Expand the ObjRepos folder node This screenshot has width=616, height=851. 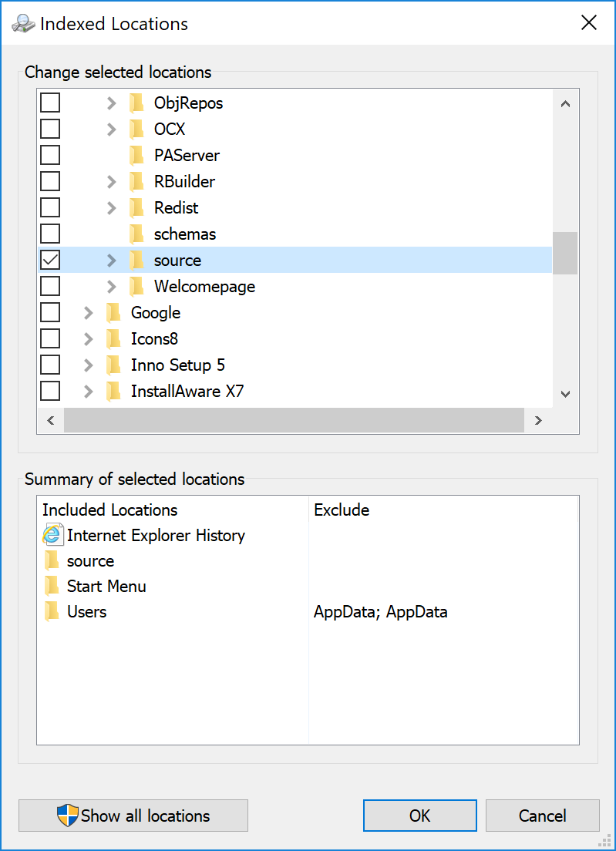[111, 103]
